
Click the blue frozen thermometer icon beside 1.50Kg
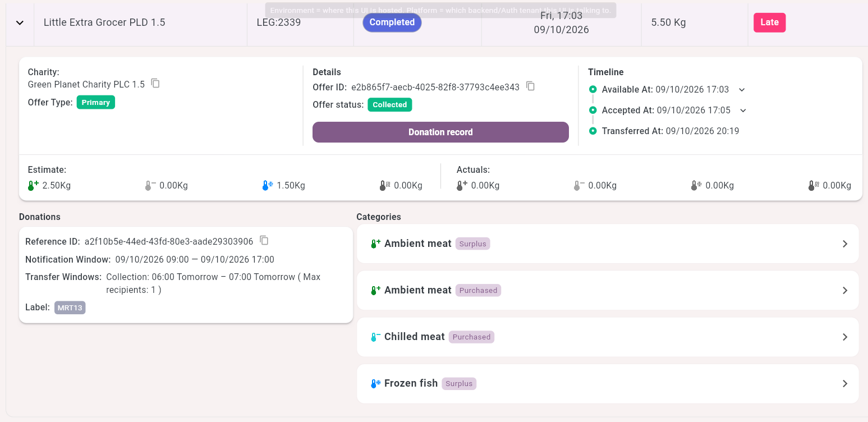(x=268, y=185)
